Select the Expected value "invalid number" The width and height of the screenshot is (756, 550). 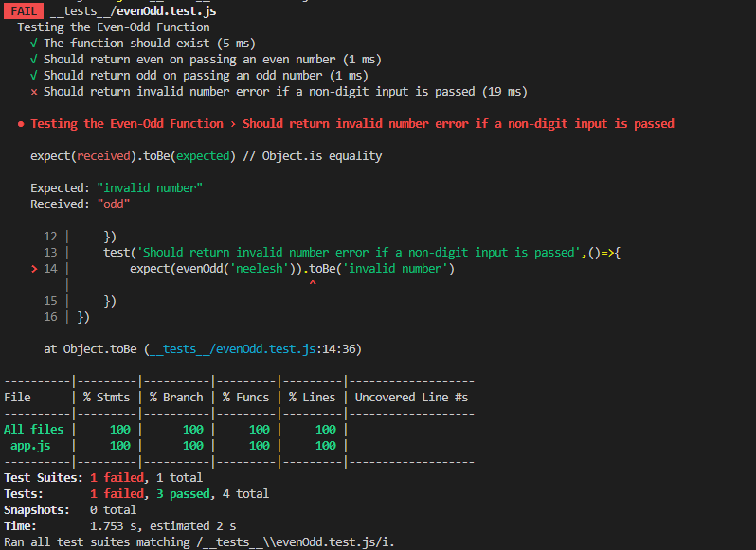150,187
